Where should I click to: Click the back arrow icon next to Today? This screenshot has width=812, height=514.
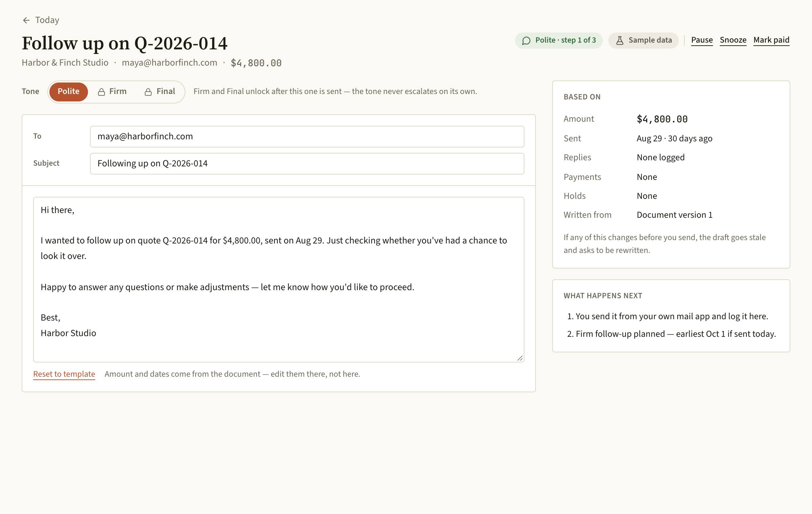coord(26,20)
